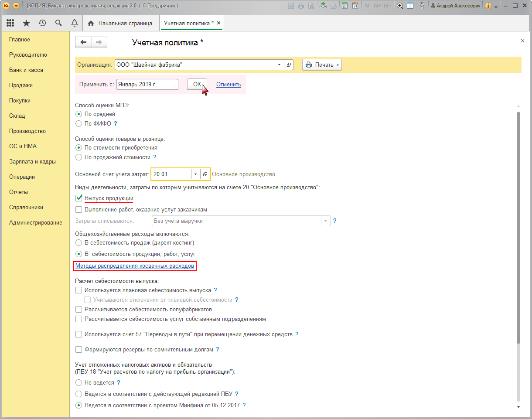The width and height of the screenshot is (532, 419).
Task: Open Администрирование sidebar section
Action: (x=36, y=223)
